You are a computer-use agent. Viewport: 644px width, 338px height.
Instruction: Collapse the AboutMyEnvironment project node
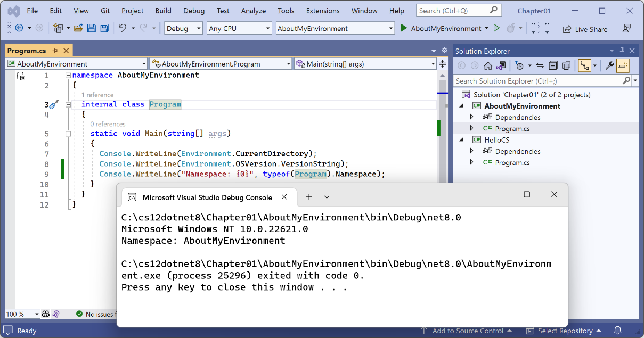pos(462,106)
